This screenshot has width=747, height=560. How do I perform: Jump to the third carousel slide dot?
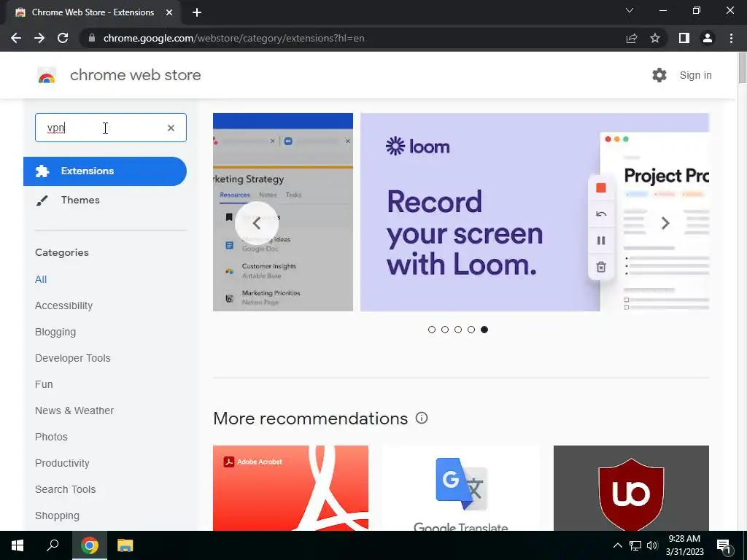click(x=458, y=330)
